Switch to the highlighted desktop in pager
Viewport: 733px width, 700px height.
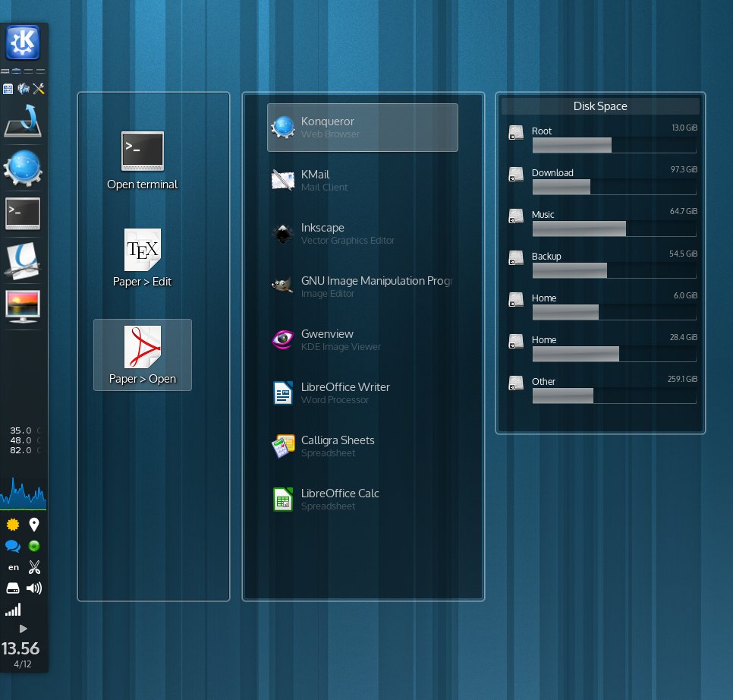tap(17, 71)
